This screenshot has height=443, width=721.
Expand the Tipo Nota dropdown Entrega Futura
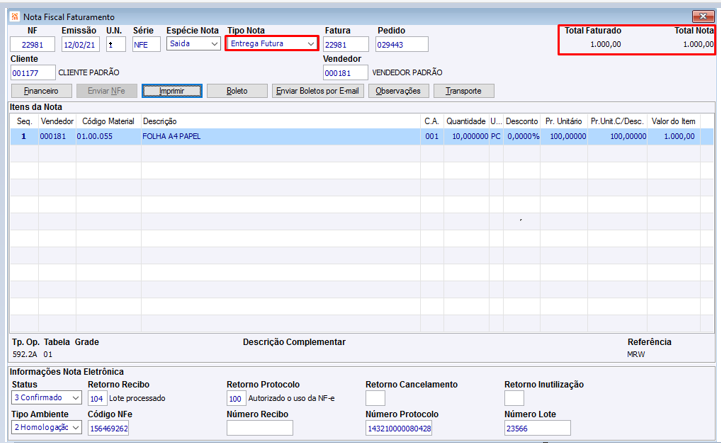pyautogui.click(x=272, y=44)
